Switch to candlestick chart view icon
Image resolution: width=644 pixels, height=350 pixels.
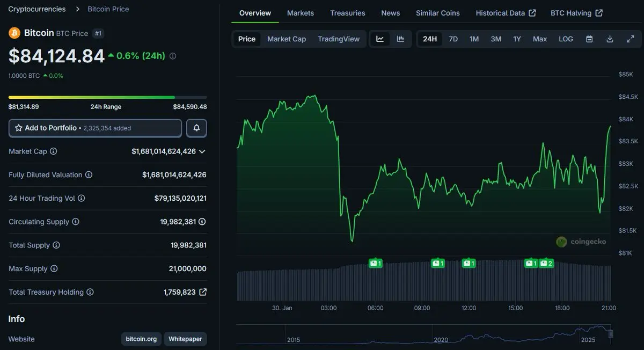pos(400,39)
